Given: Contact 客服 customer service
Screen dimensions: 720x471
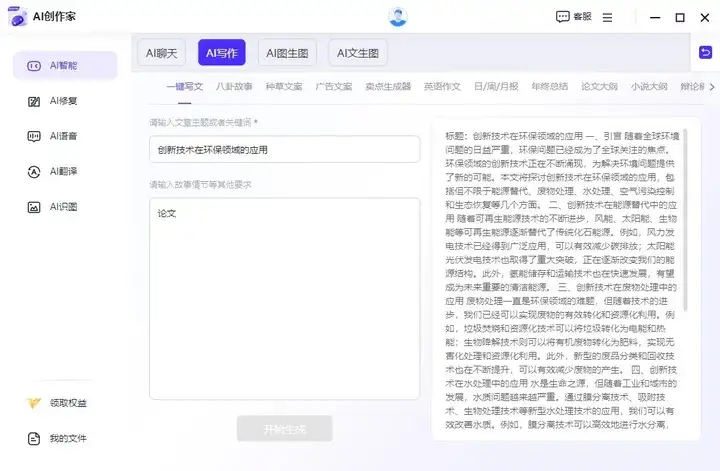Looking at the screenshot, I should point(573,17).
